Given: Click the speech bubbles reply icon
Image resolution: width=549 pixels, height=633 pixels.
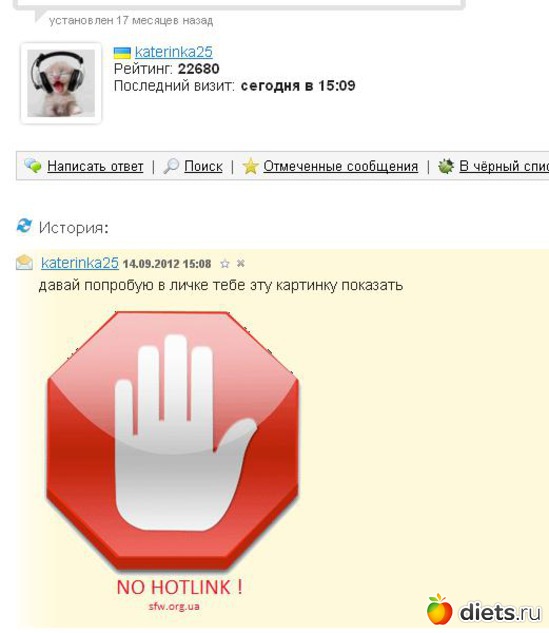Looking at the screenshot, I should point(33,166).
